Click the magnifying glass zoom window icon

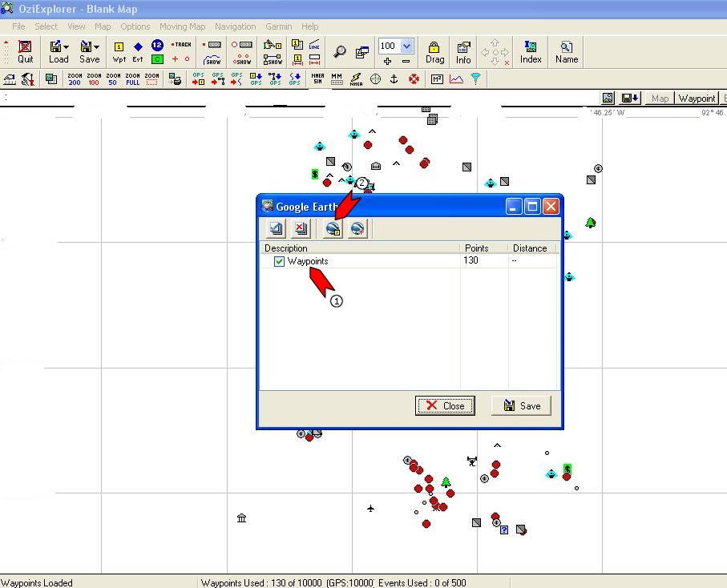[340, 52]
